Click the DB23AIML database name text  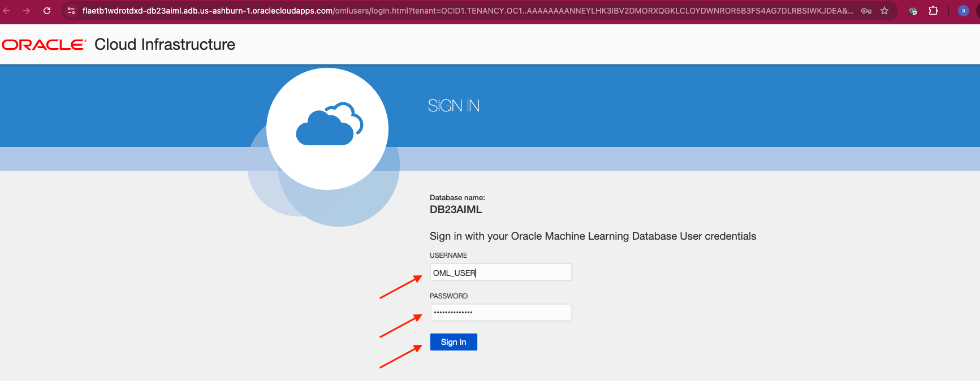(456, 210)
